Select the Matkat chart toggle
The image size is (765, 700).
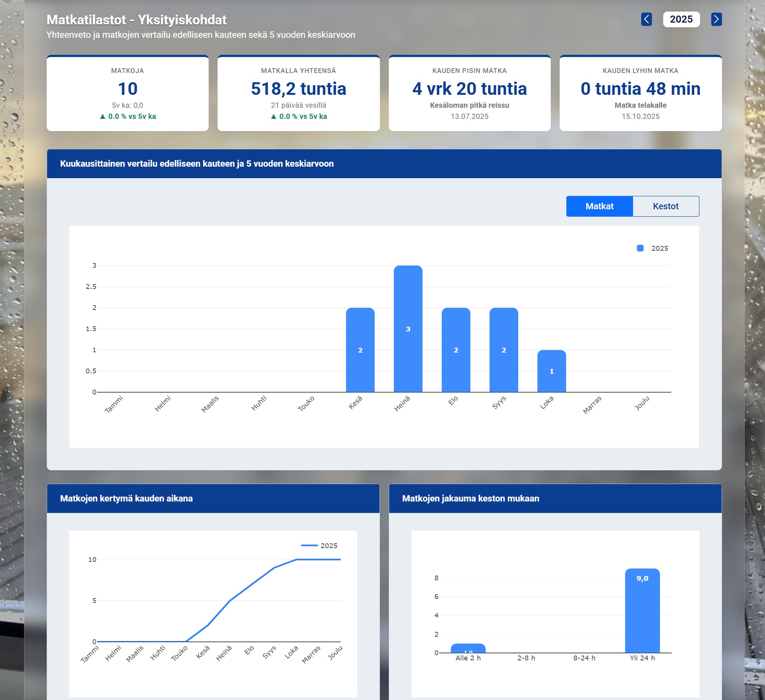tap(599, 206)
